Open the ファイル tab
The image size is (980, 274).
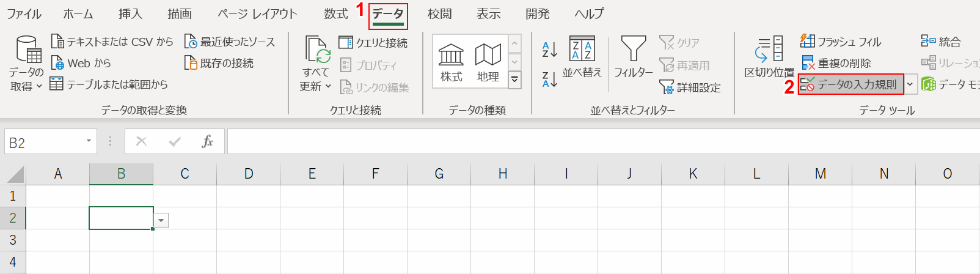point(24,13)
